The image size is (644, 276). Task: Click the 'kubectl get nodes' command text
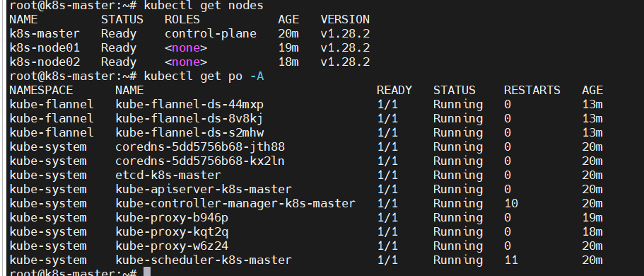204,6
